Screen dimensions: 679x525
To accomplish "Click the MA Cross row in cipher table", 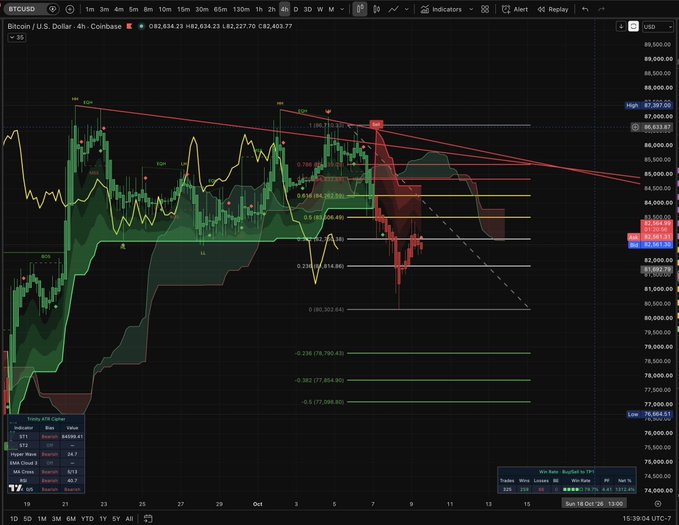I will tap(46, 472).
